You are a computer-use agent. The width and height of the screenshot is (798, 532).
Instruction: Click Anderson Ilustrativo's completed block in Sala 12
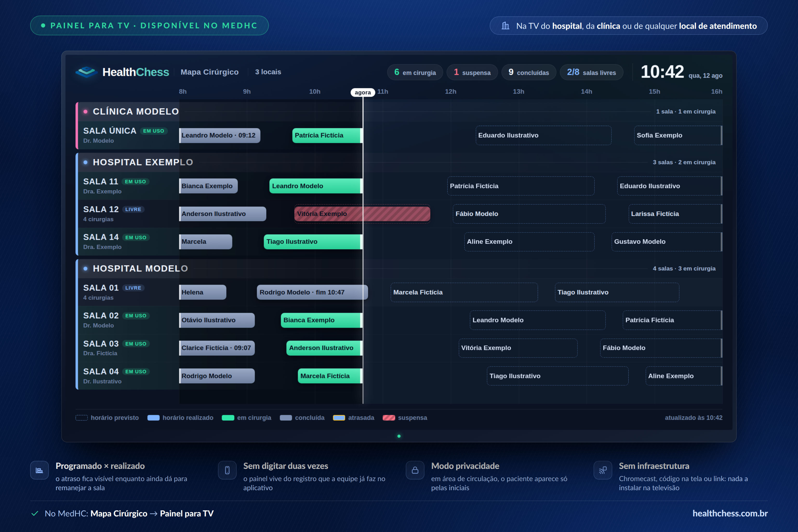click(223, 214)
